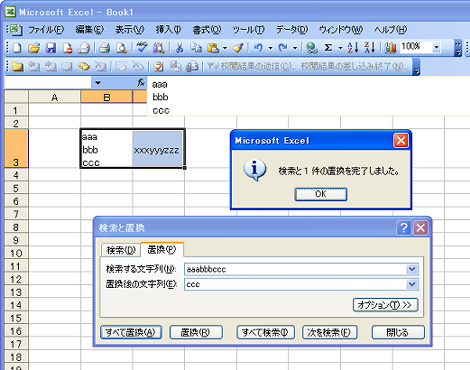Screen dimensions: 470x370
Task: Expand the Paste options dropdown arrow
Action: [x=225, y=48]
